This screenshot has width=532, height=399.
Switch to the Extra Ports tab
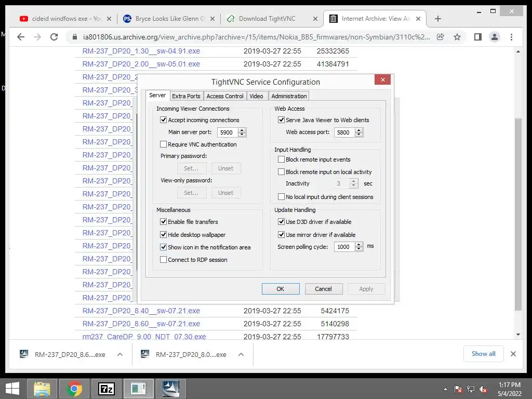pyautogui.click(x=186, y=96)
